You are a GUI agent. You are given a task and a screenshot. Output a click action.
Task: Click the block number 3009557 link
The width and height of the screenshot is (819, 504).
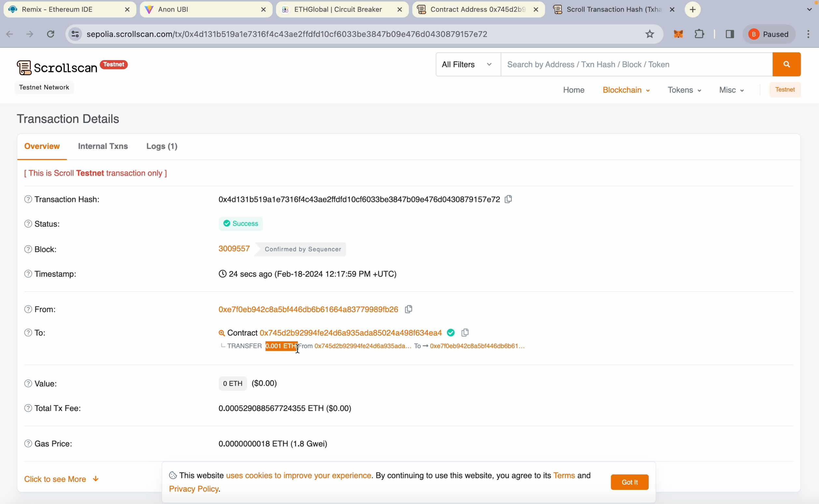235,248
